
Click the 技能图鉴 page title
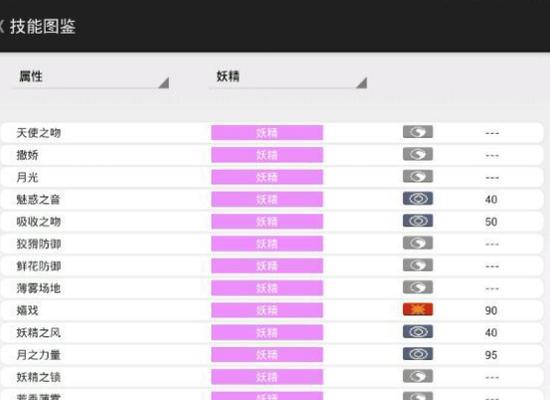[x=43, y=27]
